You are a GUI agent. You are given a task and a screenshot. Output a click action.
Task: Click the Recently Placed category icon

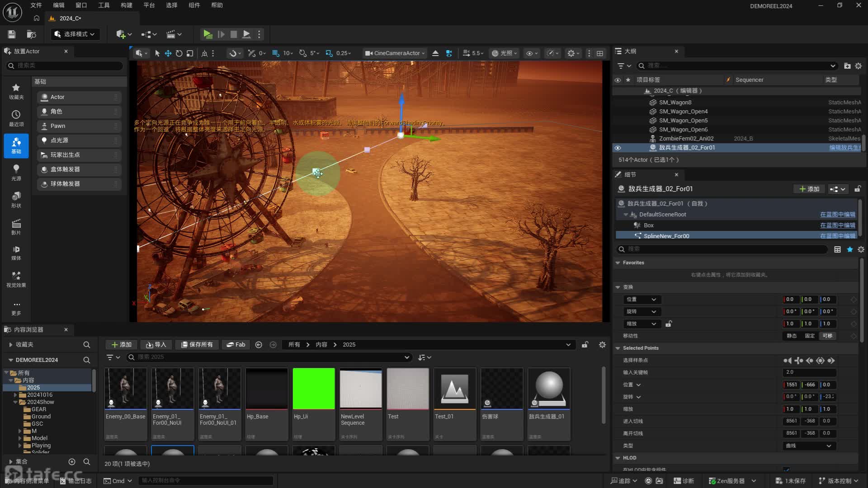pos(16,118)
